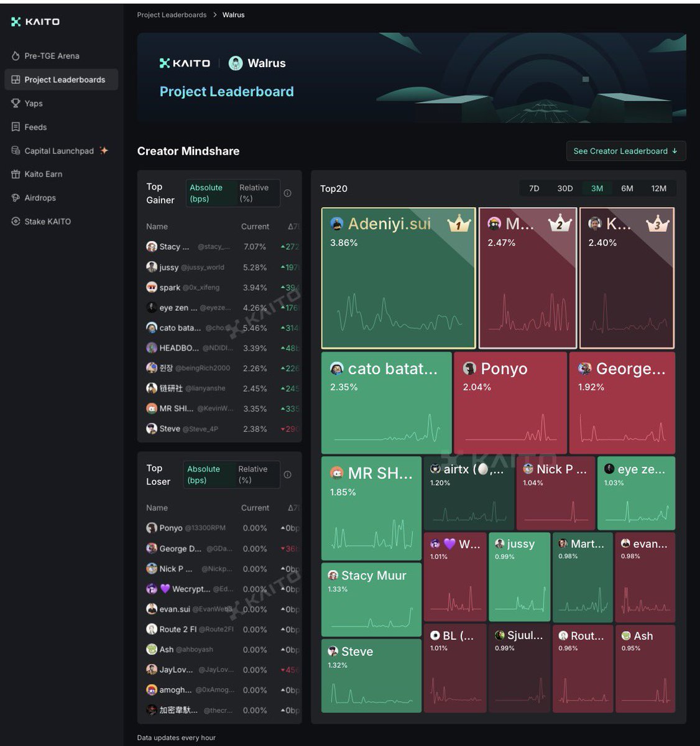Click the @jussy_world handle
The height and width of the screenshot is (746, 700).
(x=203, y=267)
